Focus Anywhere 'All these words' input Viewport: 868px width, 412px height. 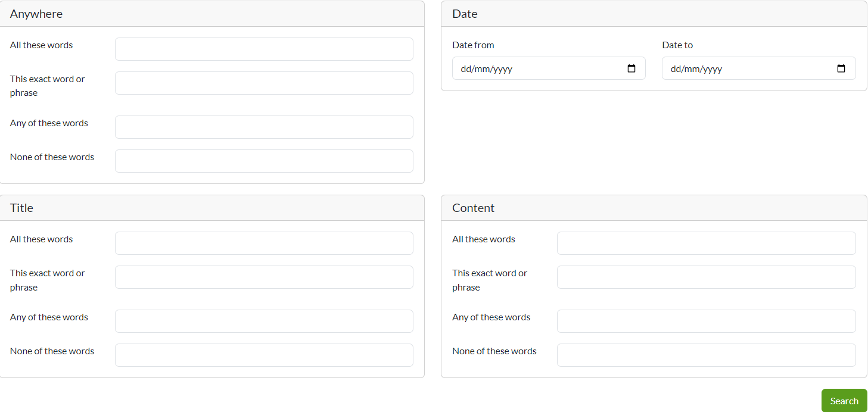point(264,49)
